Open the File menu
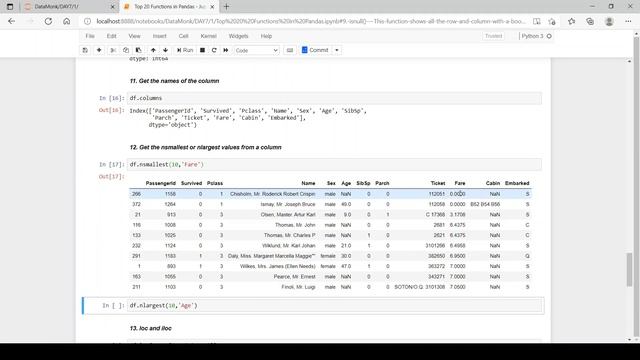 90,36
